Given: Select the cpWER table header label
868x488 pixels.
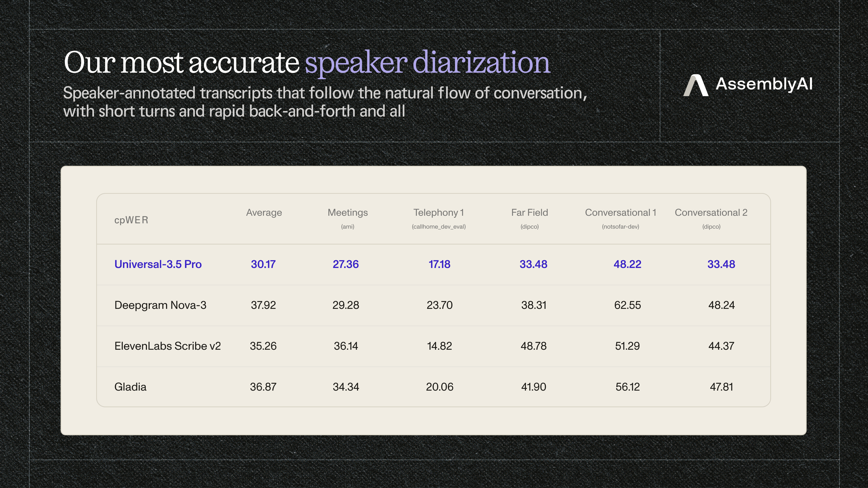Looking at the screenshot, I should (131, 220).
